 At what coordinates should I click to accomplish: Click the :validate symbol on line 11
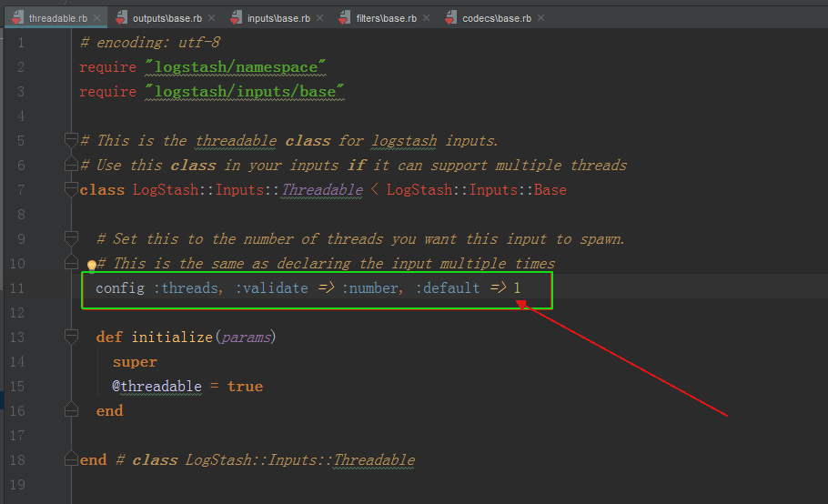pos(271,288)
